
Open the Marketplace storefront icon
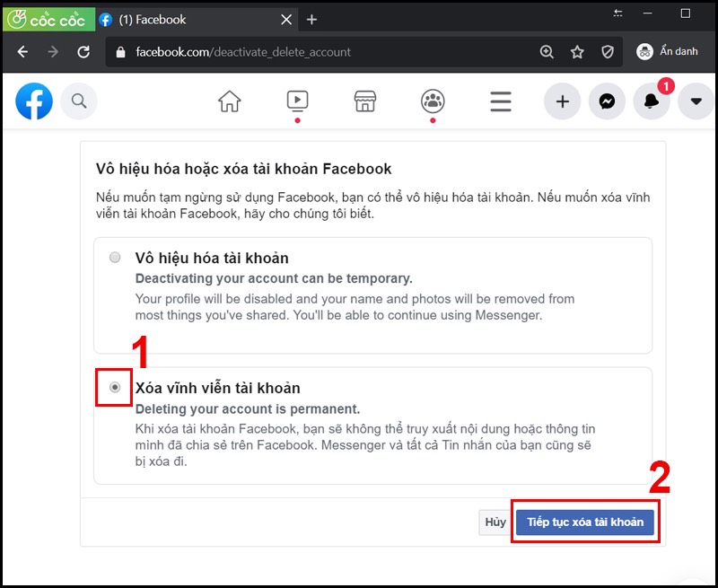pos(364,101)
